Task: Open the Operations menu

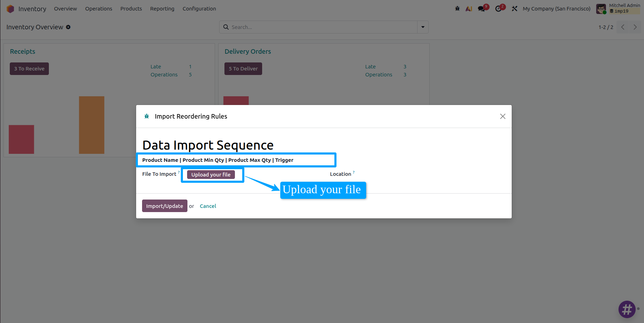Action: 99,9
